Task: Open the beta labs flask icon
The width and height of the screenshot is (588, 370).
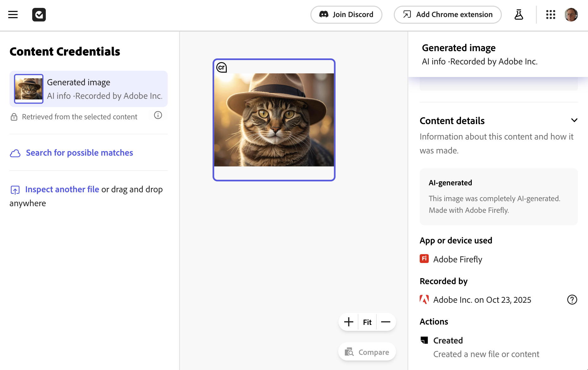Action: [x=519, y=15]
